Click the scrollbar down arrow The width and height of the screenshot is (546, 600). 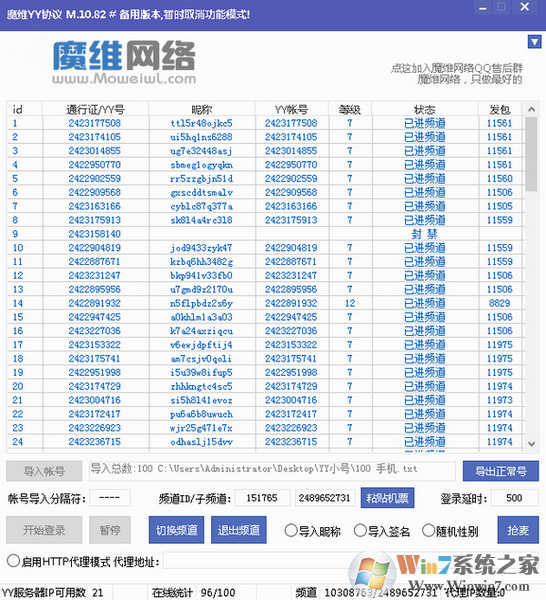coord(531,444)
